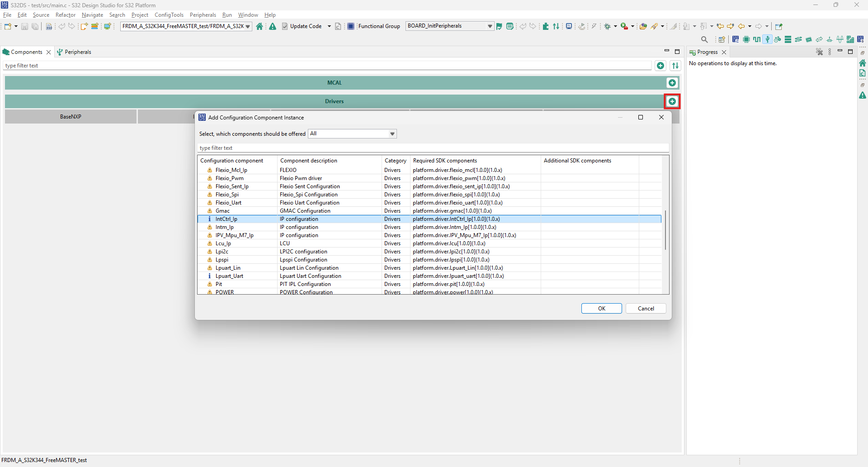This screenshot has width=868, height=467.
Task: Select the Gmac component row
Action: click(429, 211)
